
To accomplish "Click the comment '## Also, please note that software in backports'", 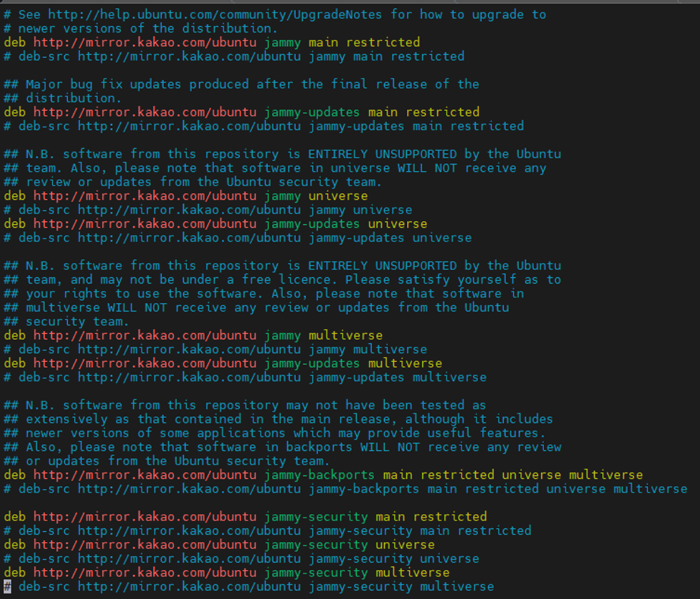I will [x=282, y=447].
